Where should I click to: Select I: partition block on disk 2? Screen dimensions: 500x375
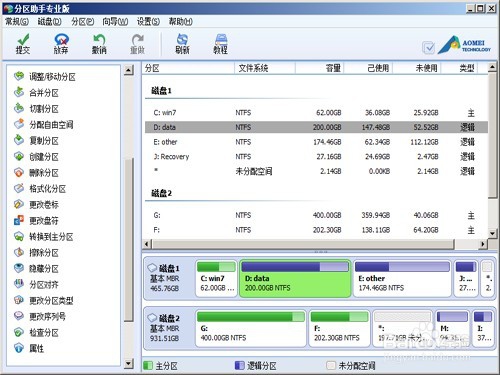[x=483, y=329]
